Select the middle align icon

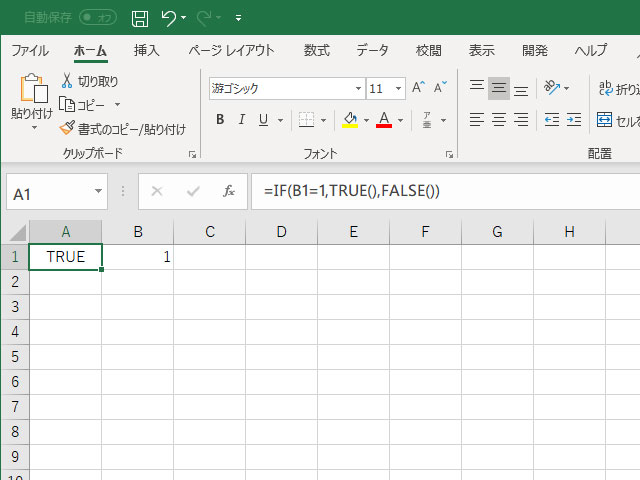[499, 87]
